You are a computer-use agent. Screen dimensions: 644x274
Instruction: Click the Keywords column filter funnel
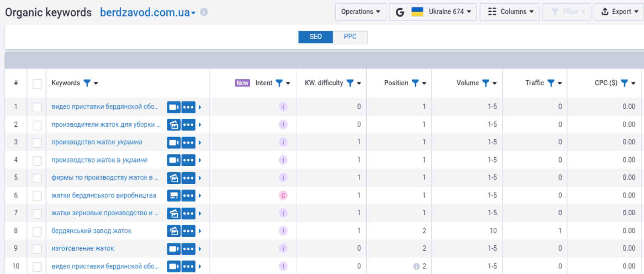pos(87,83)
